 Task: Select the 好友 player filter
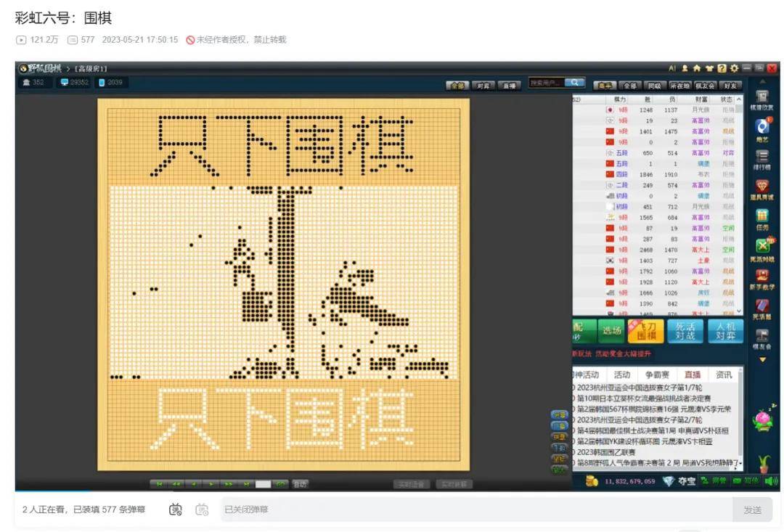coord(730,86)
